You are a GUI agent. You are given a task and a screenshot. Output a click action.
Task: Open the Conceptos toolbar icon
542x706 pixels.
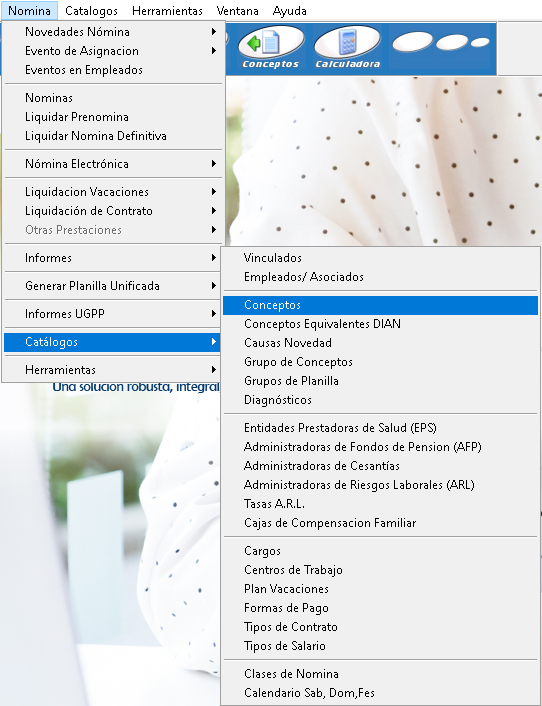tap(270, 47)
